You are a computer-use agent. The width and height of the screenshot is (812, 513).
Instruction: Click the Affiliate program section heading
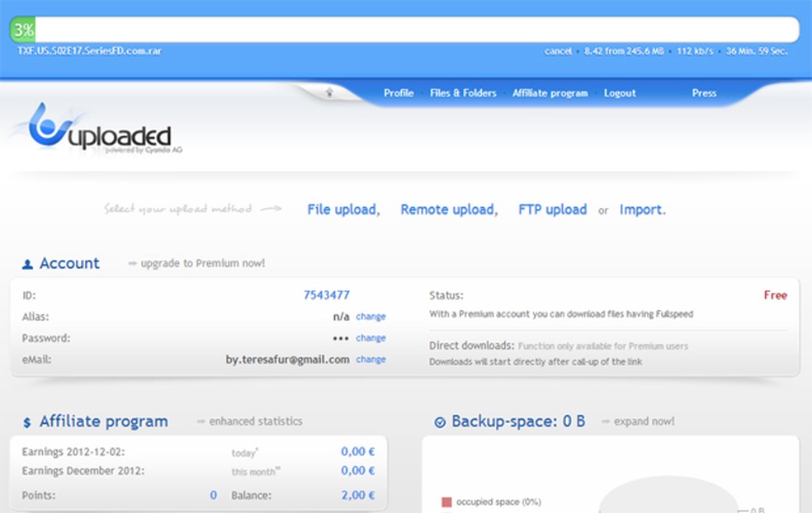104,421
